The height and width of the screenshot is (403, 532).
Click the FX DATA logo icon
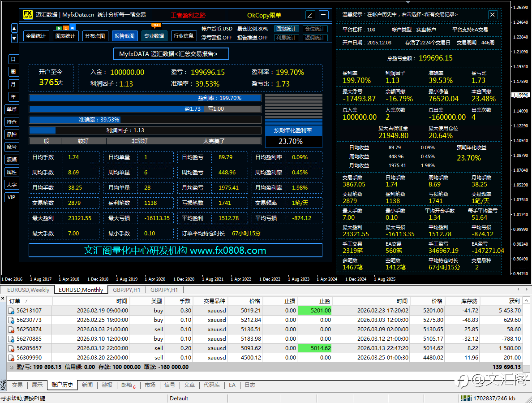pos(27,15)
